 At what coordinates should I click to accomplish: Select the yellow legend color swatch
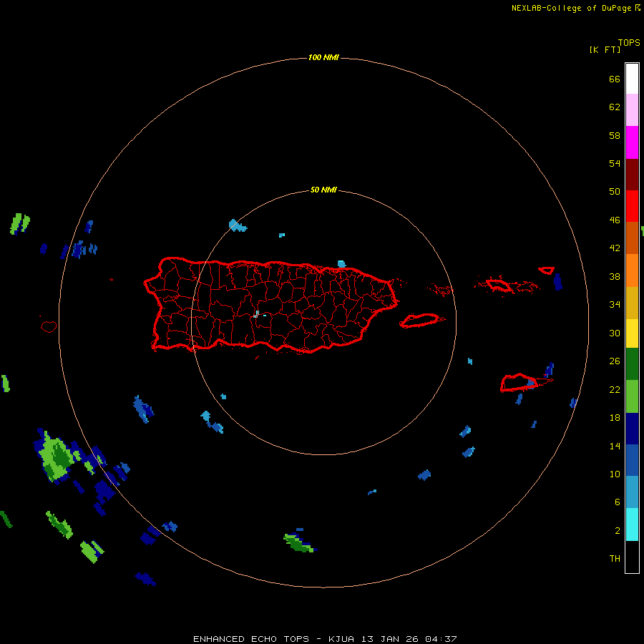(x=632, y=333)
